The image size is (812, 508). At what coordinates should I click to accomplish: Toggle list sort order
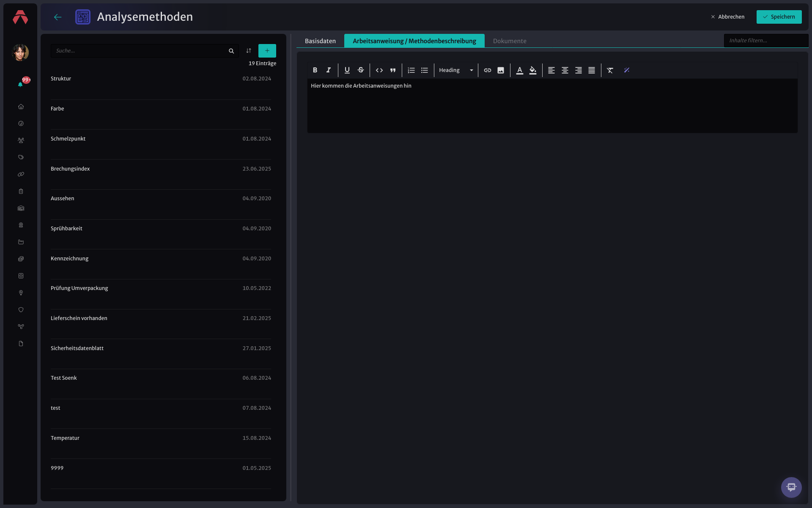tap(249, 51)
